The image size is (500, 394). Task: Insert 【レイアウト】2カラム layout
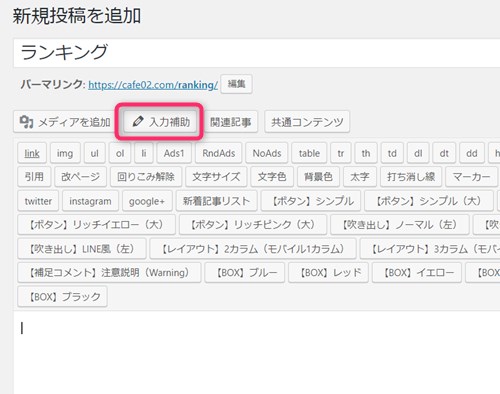(253, 249)
